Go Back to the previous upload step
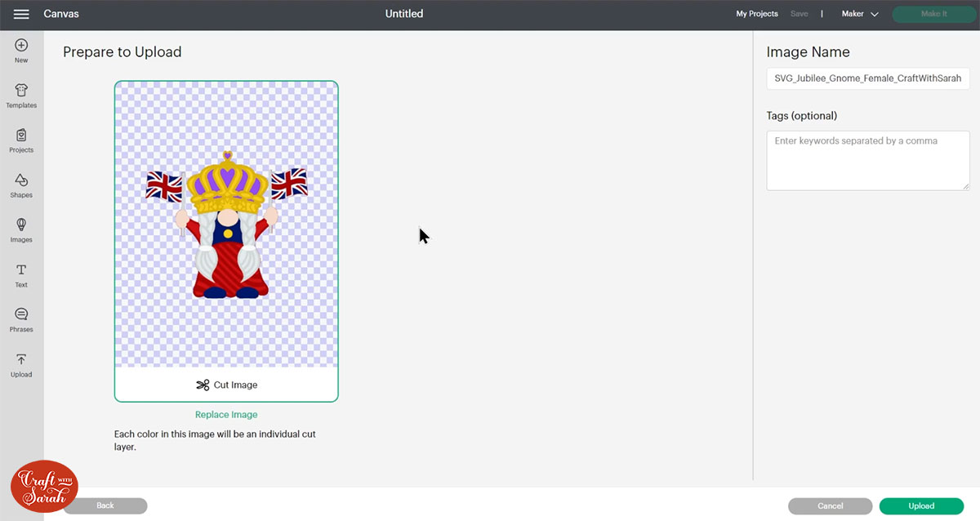Image resolution: width=980 pixels, height=521 pixels. [105, 505]
